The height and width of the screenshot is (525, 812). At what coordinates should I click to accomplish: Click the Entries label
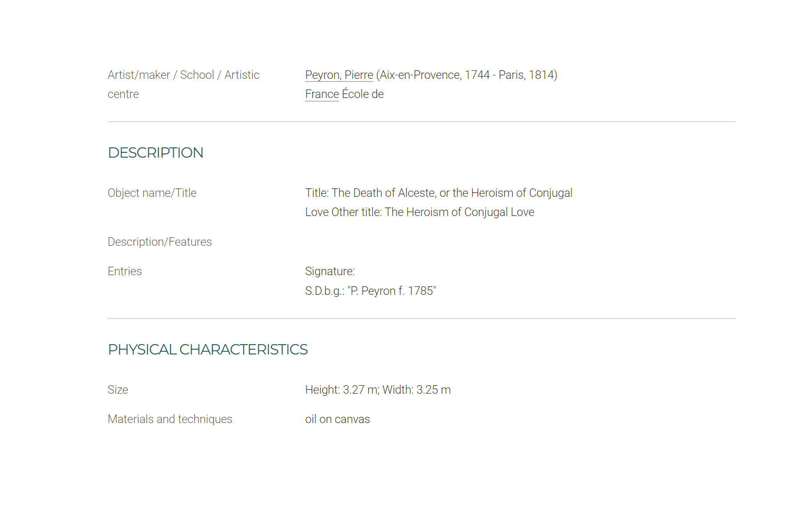(125, 271)
